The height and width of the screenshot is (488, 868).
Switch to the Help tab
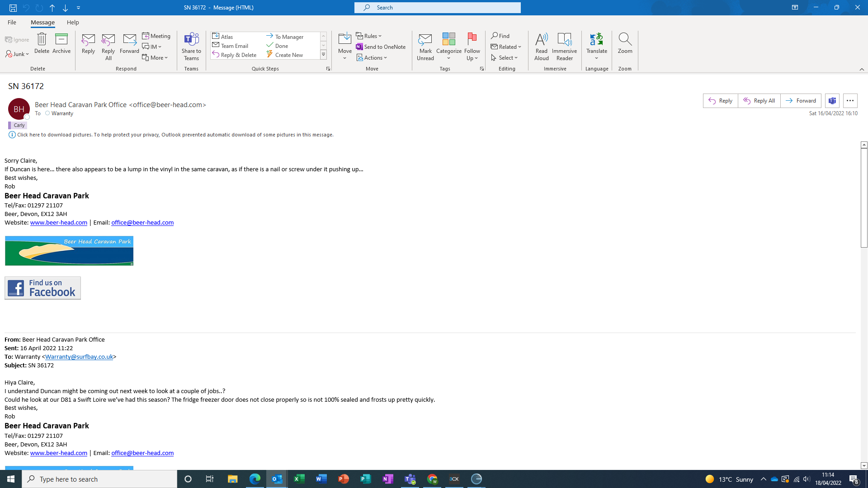(73, 22)
